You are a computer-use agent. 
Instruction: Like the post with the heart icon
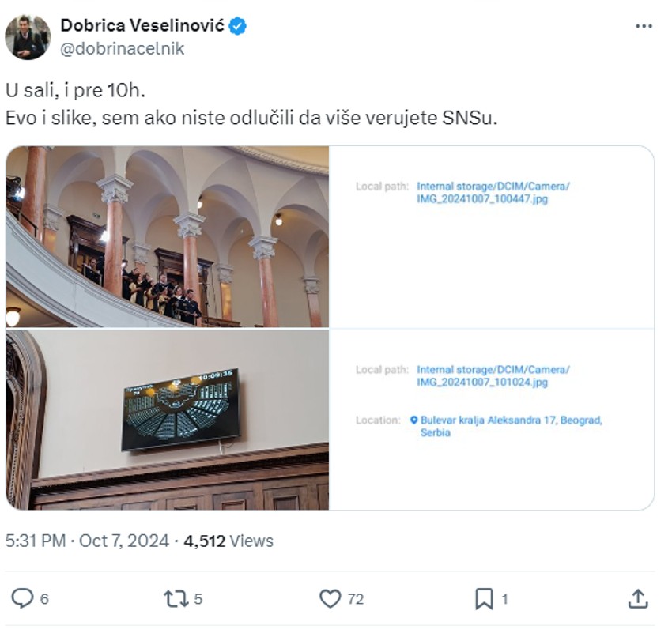coord(330,598)
